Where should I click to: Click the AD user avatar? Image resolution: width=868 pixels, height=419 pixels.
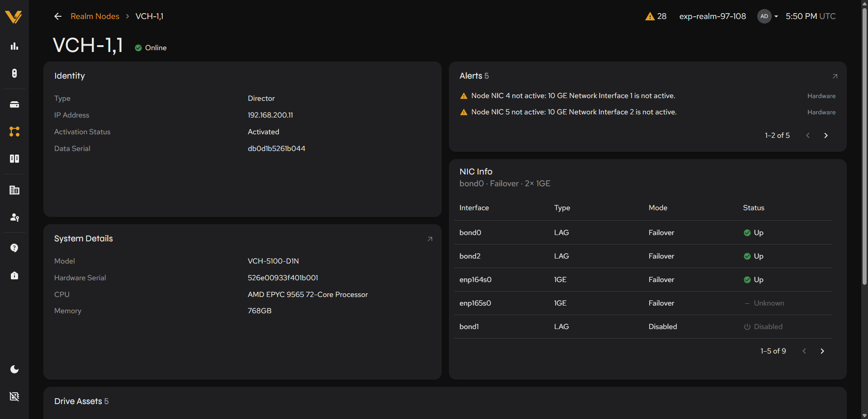click(764, 16)
